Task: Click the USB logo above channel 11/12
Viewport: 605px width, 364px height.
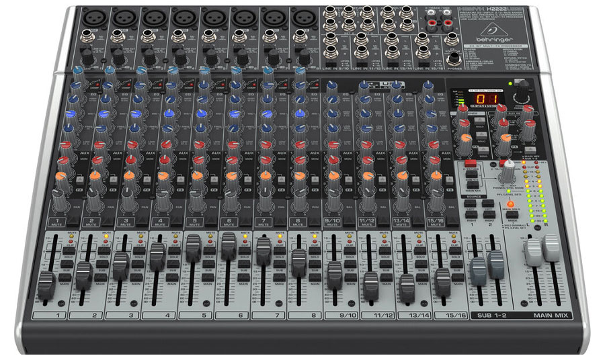Action: [386, 85]
